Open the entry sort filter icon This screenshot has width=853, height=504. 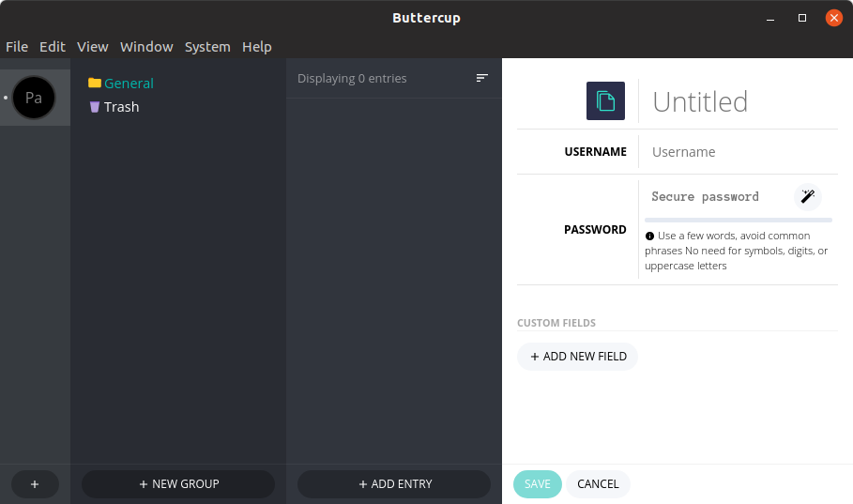[481, 78]
